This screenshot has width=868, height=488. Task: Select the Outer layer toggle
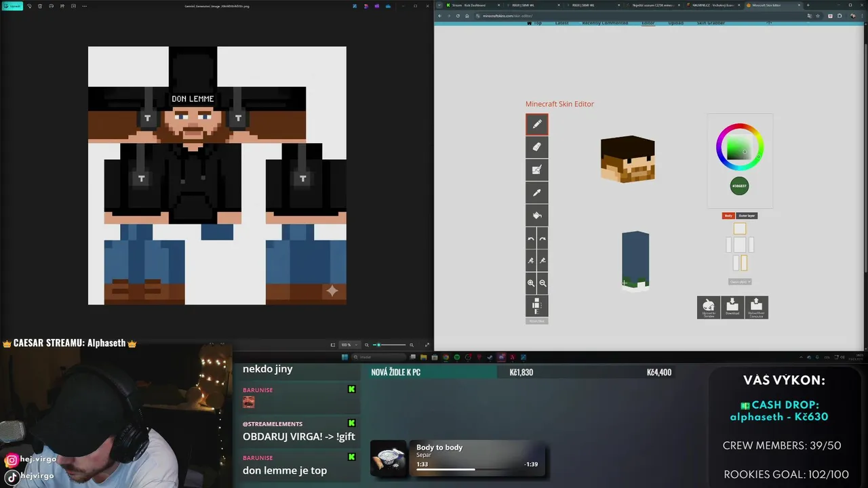pyautogui.click(x=747, y=216)
